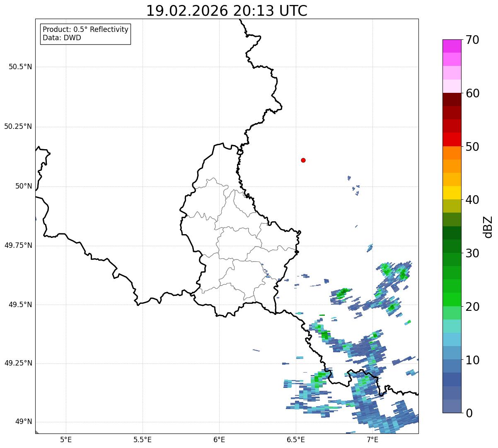Click the longitude label 7°E

pyautogui.click(x=372, y=439)
